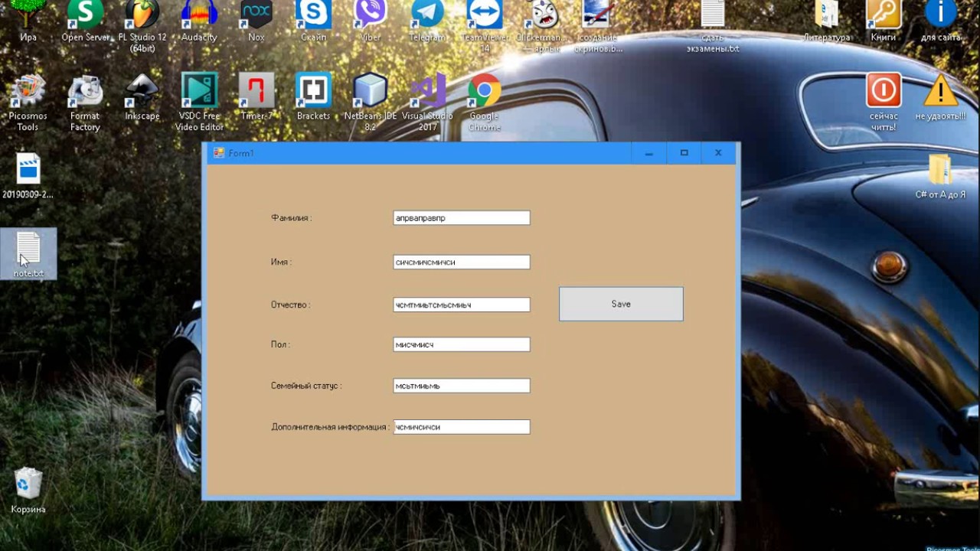Click the Имя : label
The height and width of the screenshot is (551, 980).
click(281, 262)
